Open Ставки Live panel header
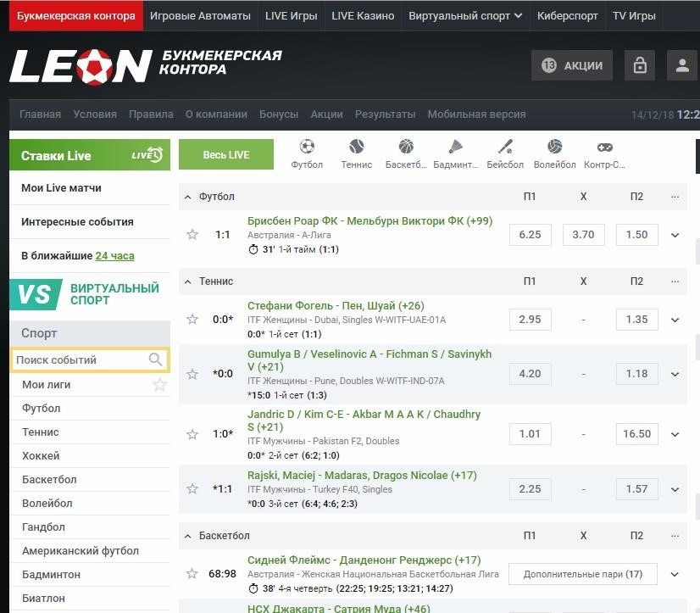Image resolution: width=700 pixels, height=613 pixels. 90,155
